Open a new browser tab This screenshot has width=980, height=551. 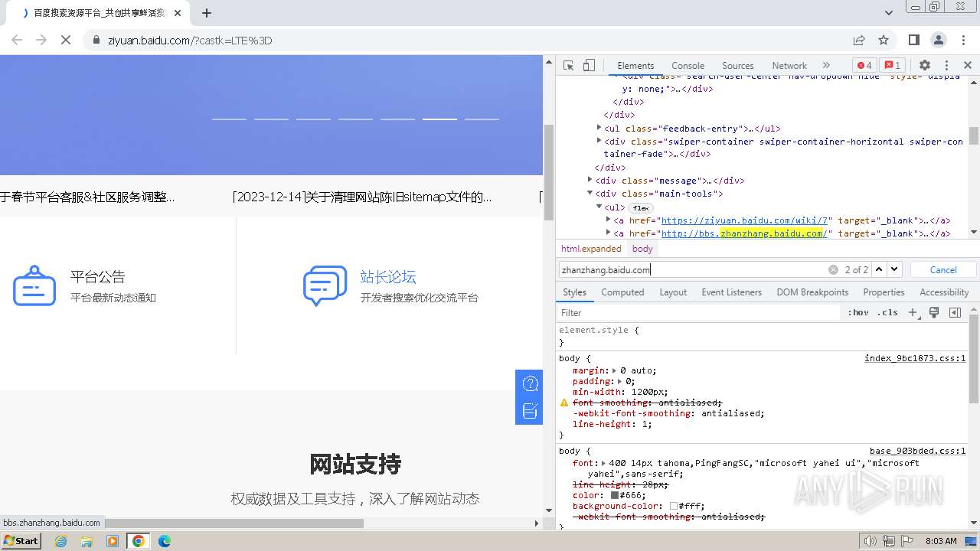pos(207,12)
